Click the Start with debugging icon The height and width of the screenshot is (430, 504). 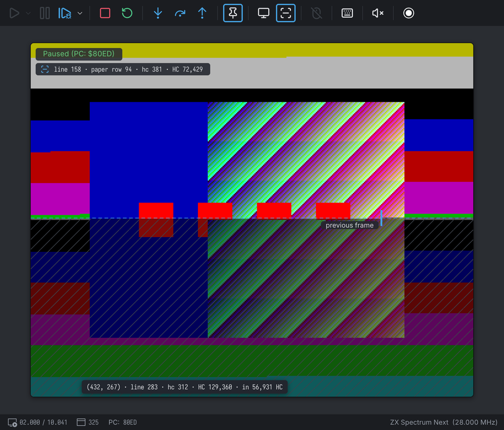65,13
